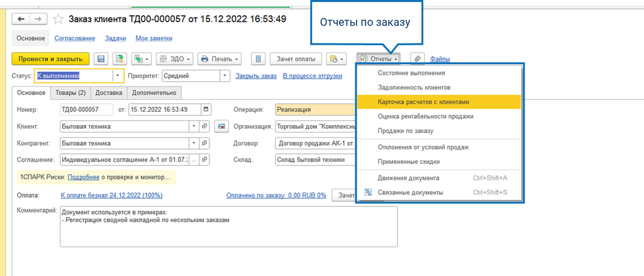Click the client card icon next to Клиент
Viewport: 644px width, 276px height.
pos(221,126)
